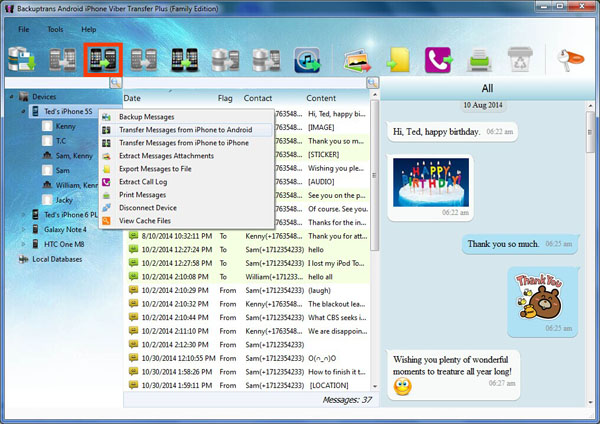The image size is (600, 424).
Task: Click the message list scroll down arrow
Action: pyautogui.click(x=375, y=386)
